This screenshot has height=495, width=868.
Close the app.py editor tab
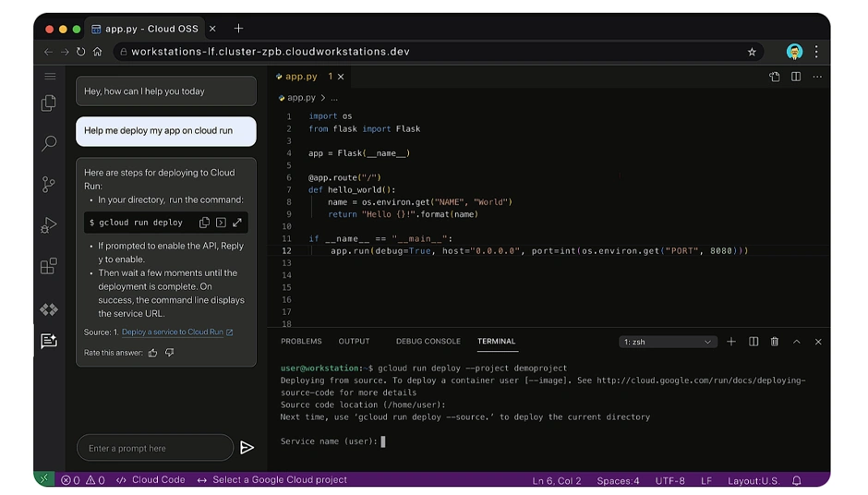(341, 77)
